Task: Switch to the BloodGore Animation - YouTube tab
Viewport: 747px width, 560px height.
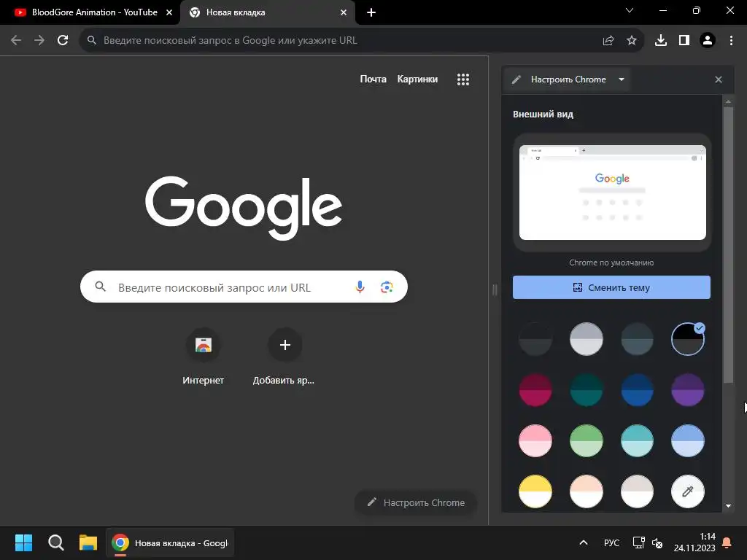Action: coord(90,12)
